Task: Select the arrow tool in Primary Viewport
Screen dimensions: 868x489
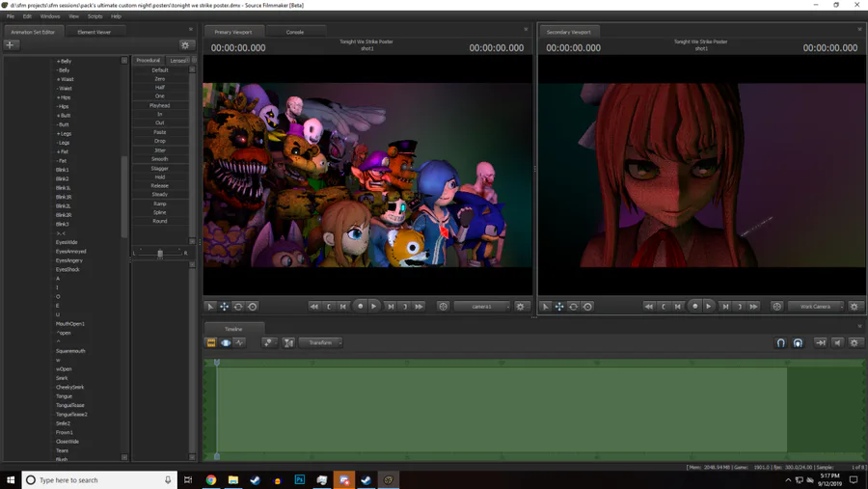Action: (x=210, y=307)
